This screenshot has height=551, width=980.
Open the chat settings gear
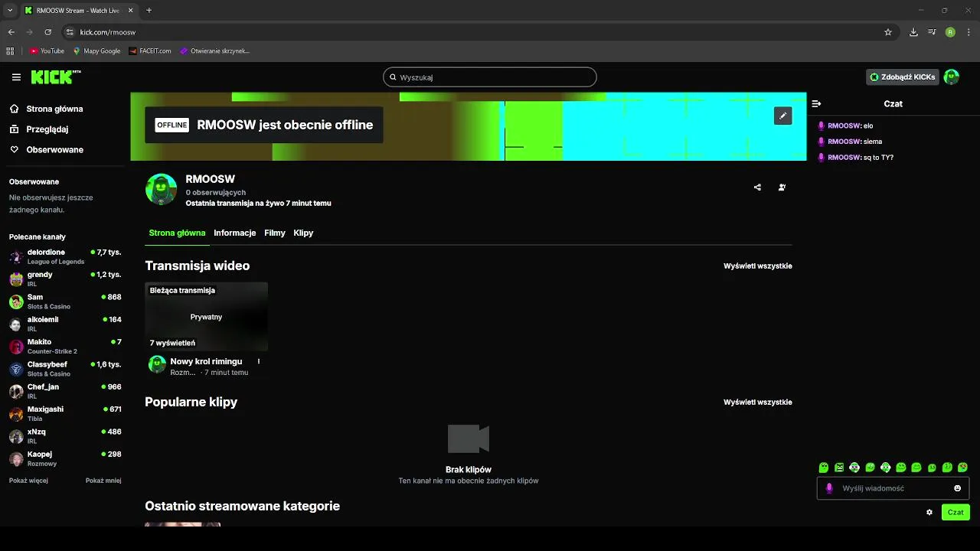(929, 513)
